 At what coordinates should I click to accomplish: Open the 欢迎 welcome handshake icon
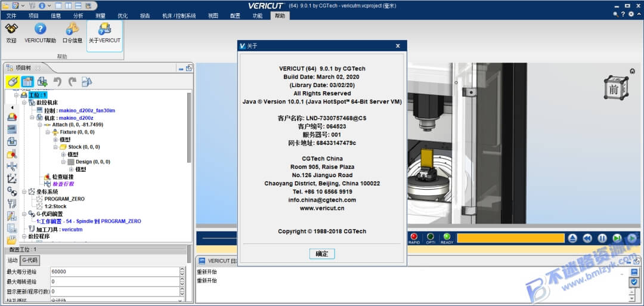11,29
